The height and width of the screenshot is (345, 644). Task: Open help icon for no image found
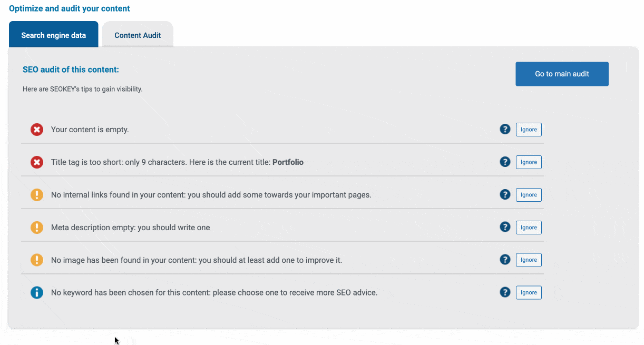(505, 259)
